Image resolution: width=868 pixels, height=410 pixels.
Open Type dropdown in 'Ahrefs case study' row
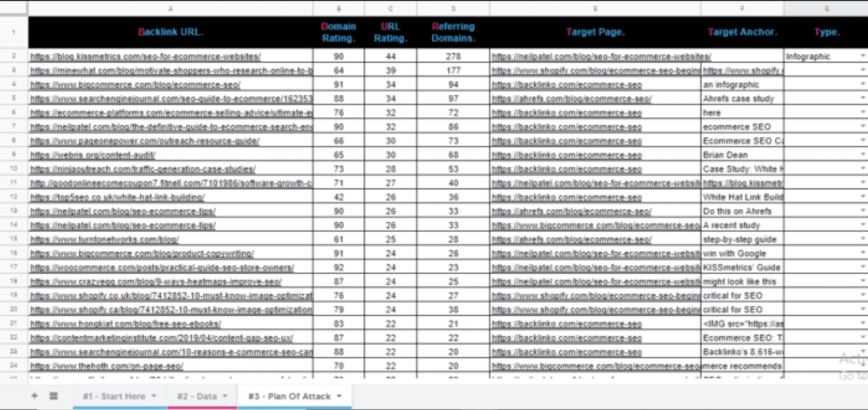click(x=863, y=99)
